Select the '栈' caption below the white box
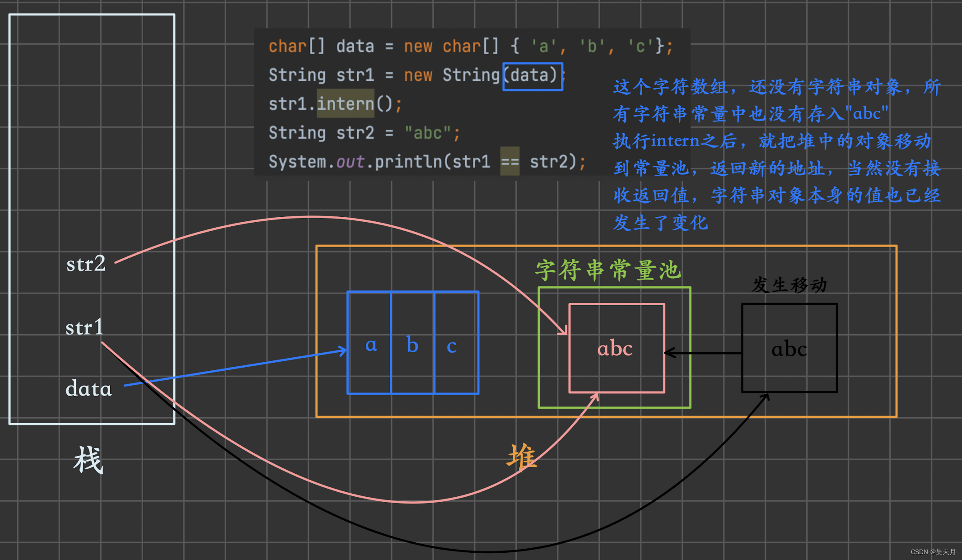This screenshot has height=560, width=962. pyautogui.click(x=89, y=460)
